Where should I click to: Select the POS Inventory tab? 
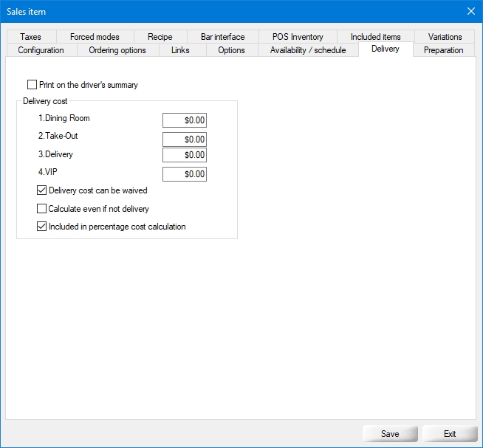tap(297, 37)
